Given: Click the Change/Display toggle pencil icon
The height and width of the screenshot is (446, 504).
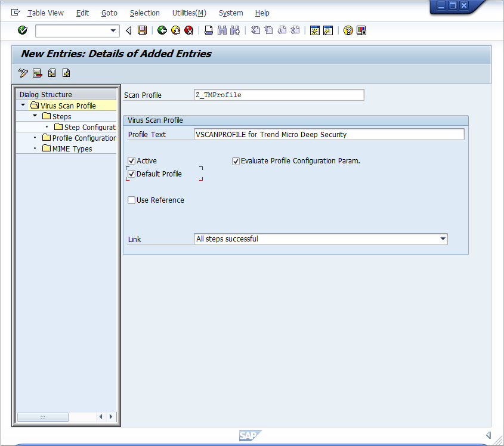Looking at the screenshot, I should click(23, 73).
